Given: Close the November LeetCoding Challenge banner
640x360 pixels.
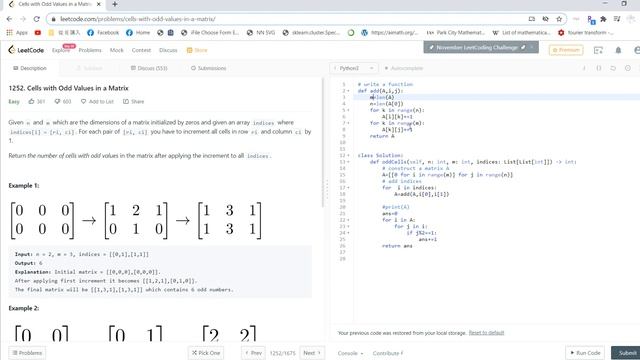Looking at the screenshot, I should [x=532, y=47].
